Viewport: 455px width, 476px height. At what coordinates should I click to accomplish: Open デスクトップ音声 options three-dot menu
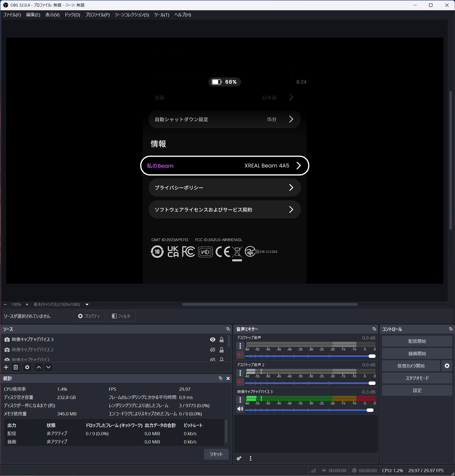pos(240,346)
